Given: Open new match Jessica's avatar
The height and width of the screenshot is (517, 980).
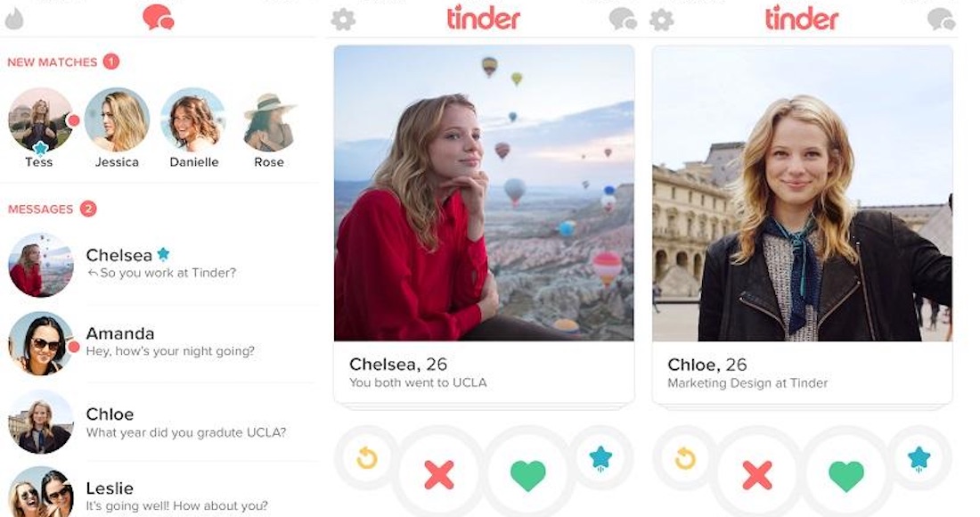Looking at the screenshot, I should point(117,120).
